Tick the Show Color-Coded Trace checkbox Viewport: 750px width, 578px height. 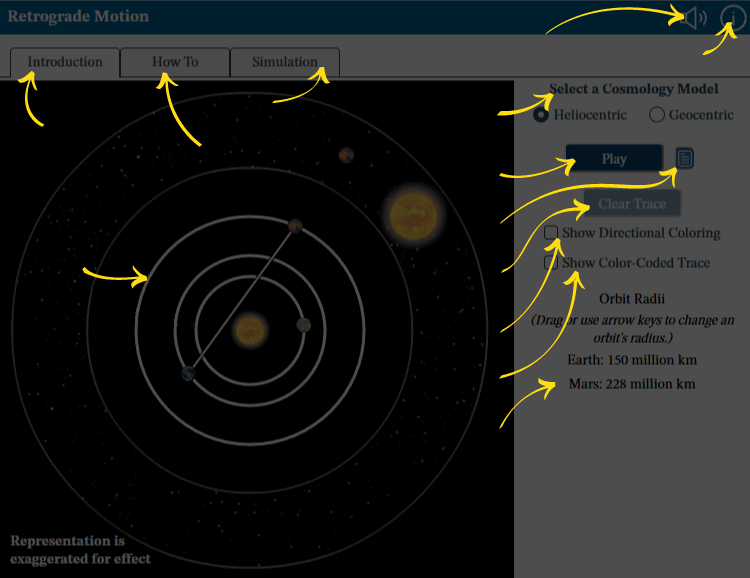(x=551, y=263)
